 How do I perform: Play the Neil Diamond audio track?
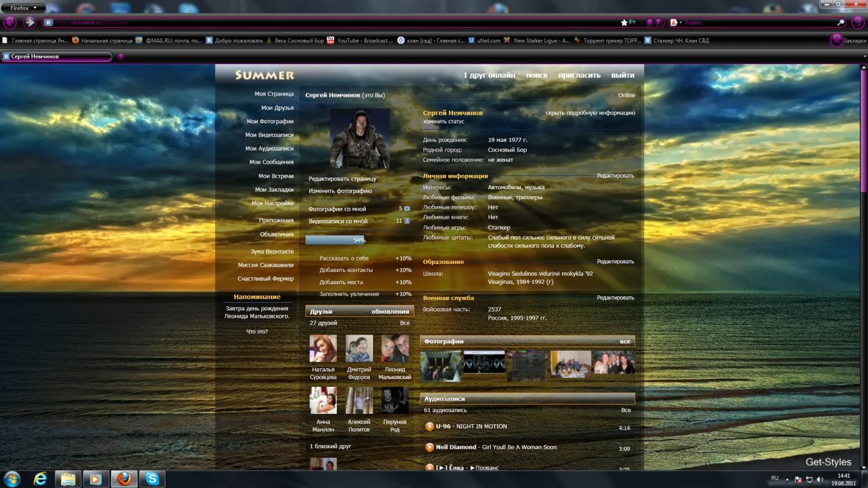coord(429,447)
